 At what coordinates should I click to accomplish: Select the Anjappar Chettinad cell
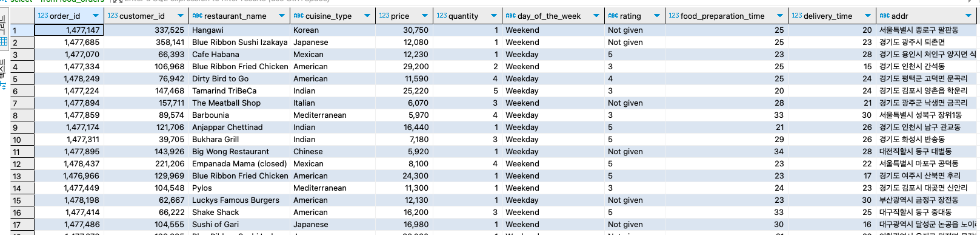[x=239, y=127]
